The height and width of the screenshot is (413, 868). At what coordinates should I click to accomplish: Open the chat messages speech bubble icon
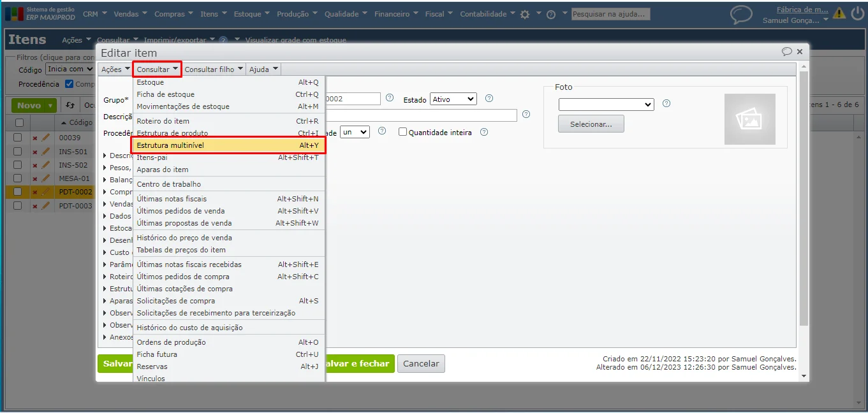(x=741, y=14)
